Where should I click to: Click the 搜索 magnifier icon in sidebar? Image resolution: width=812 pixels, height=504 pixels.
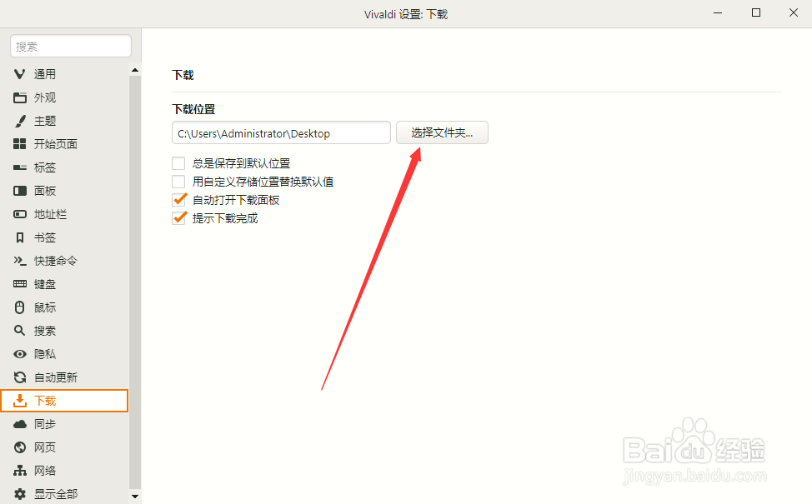click(20, 330)
